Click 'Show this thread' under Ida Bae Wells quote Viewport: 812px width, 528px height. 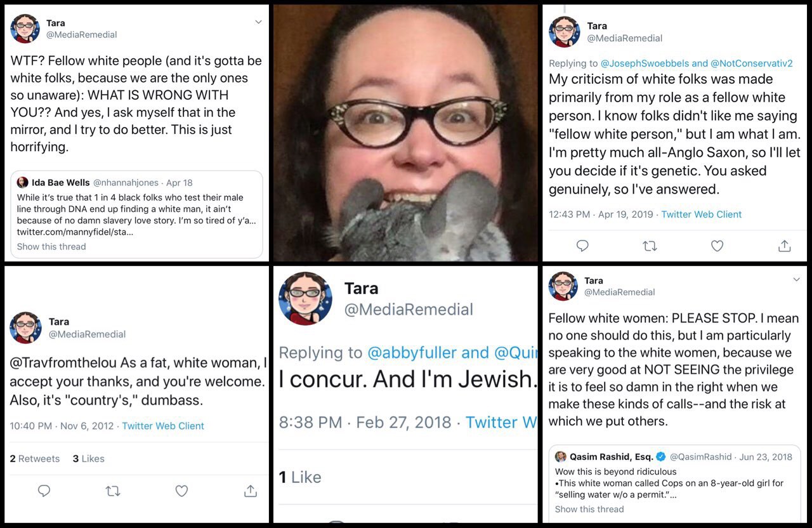click(51, 246)
